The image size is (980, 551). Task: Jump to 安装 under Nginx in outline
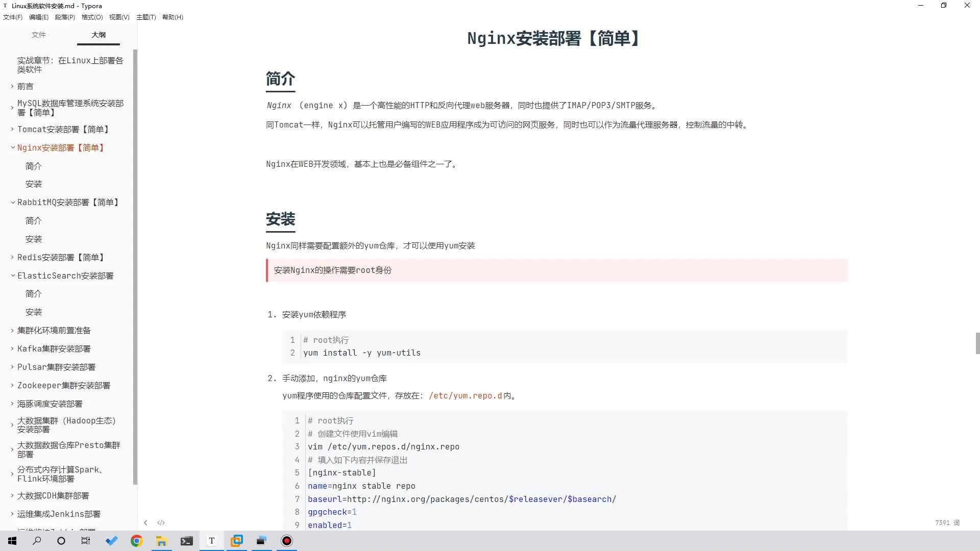click(34, 184)
